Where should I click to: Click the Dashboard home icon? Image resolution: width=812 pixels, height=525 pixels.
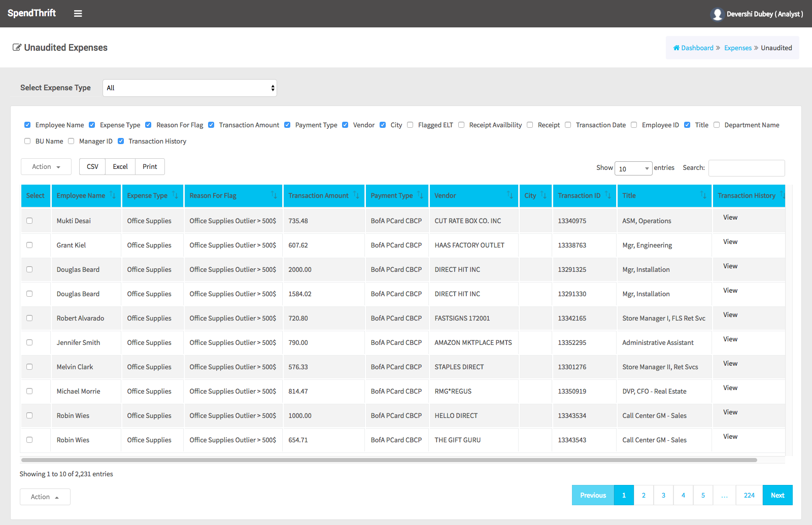coord(676,48)
